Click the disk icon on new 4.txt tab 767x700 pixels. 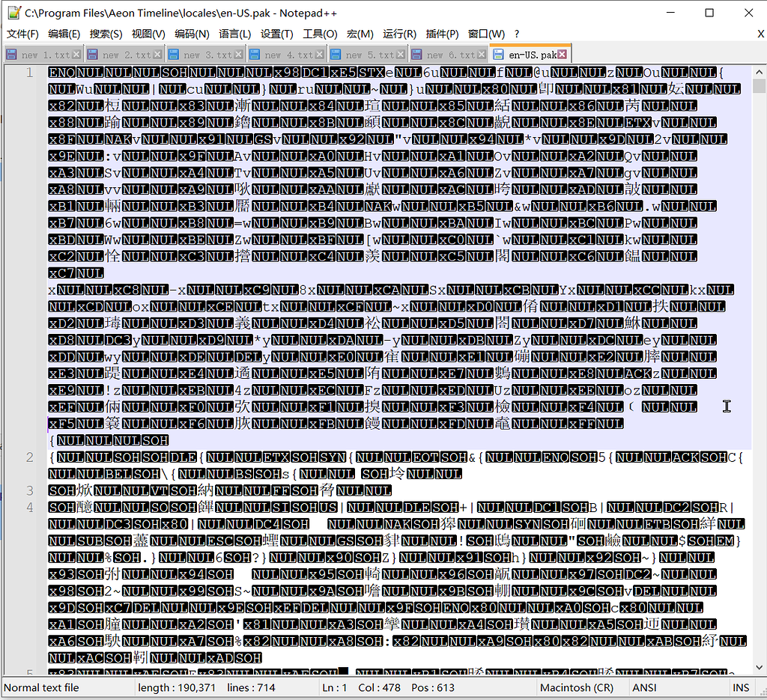click(255, 55)
